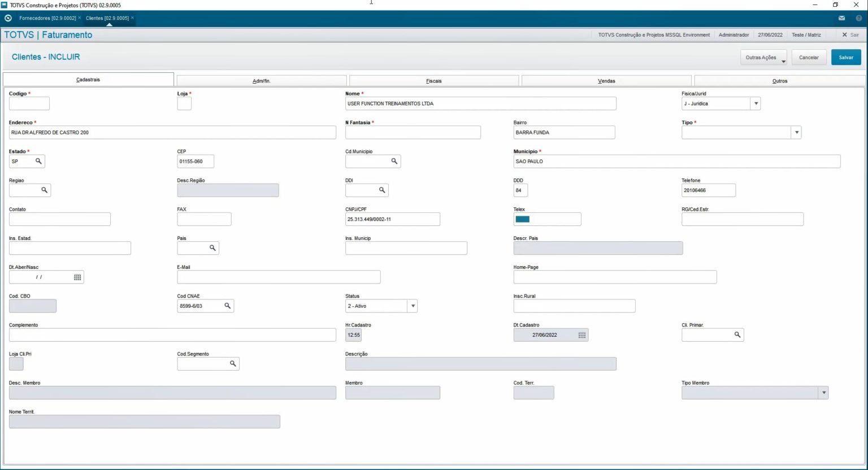Click the Home-Page input field
The width and height of the screenshot is (868, 470).
[615, 277]
